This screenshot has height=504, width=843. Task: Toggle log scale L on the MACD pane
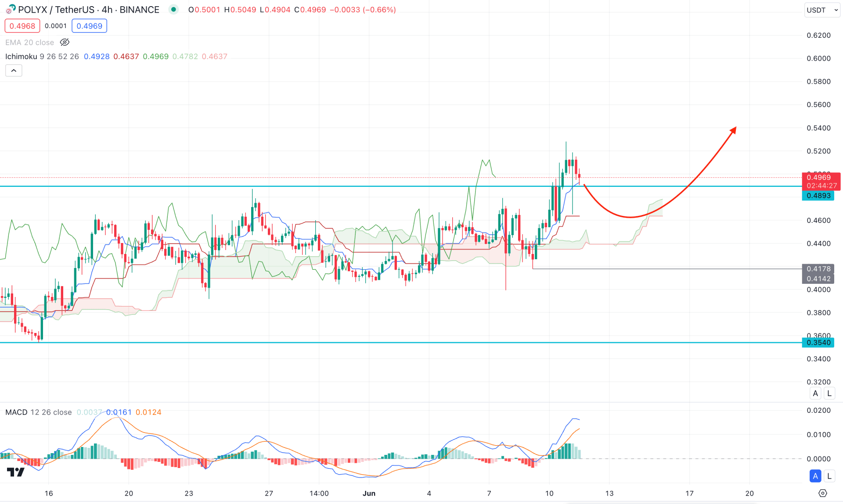(x=829, y=476)
